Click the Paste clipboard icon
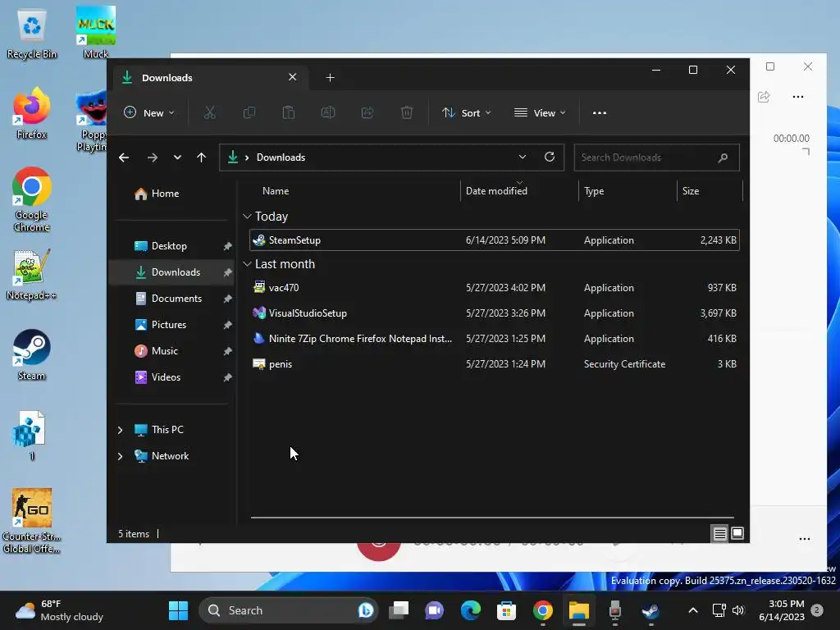 click(x=288, y=112)
